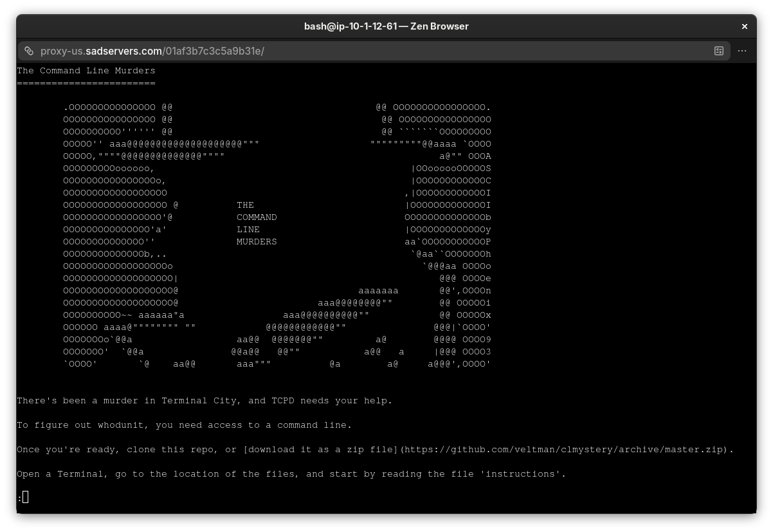Click the row of equals signs under heading
Image resolution: width=773 pixels, height=532 pixels.
(x=86, y=83)
